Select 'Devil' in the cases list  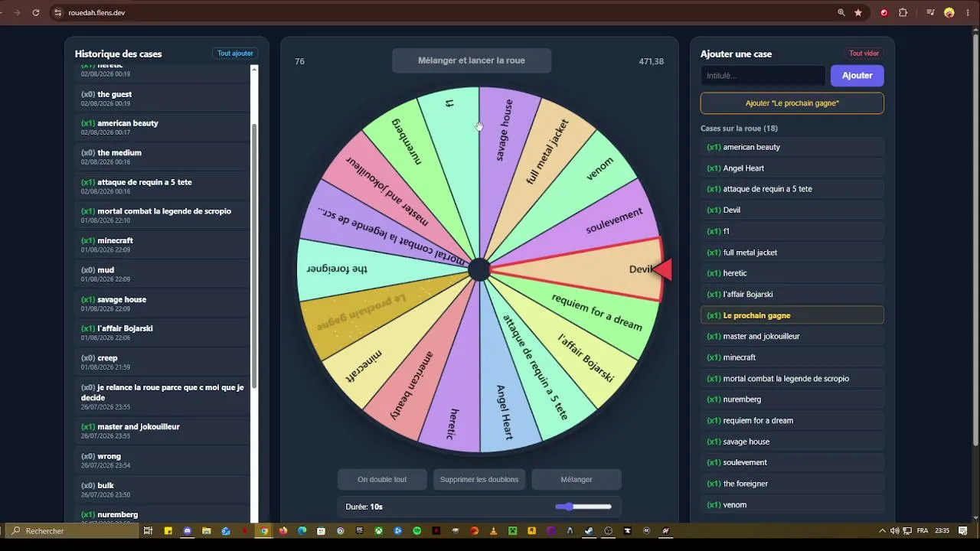792,210
